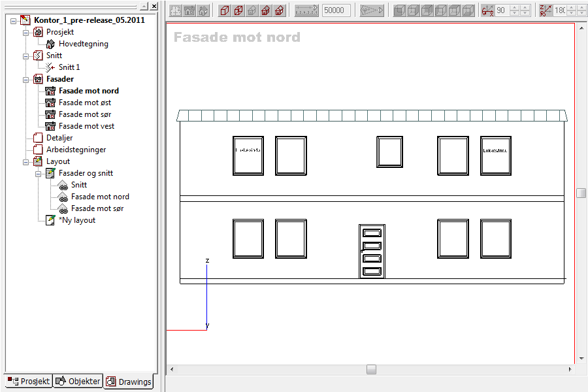Select Snitt link under Fasader og snitt

(79, 185)
